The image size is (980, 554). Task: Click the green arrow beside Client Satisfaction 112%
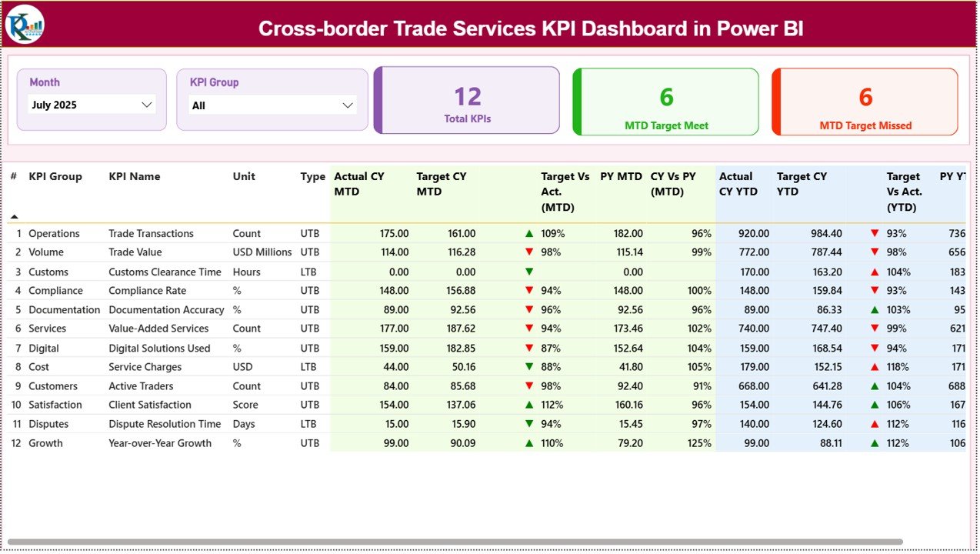[x=529, y=405]
